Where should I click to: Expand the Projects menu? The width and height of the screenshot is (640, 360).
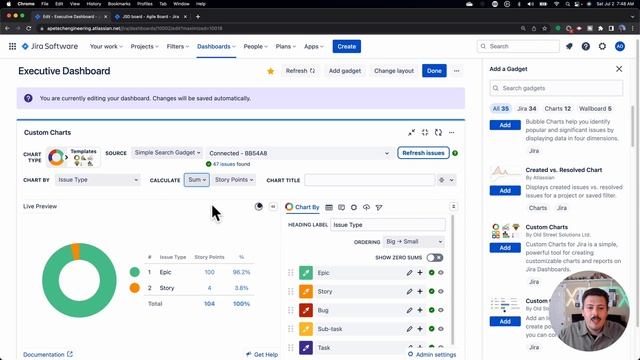click(144, 47)
